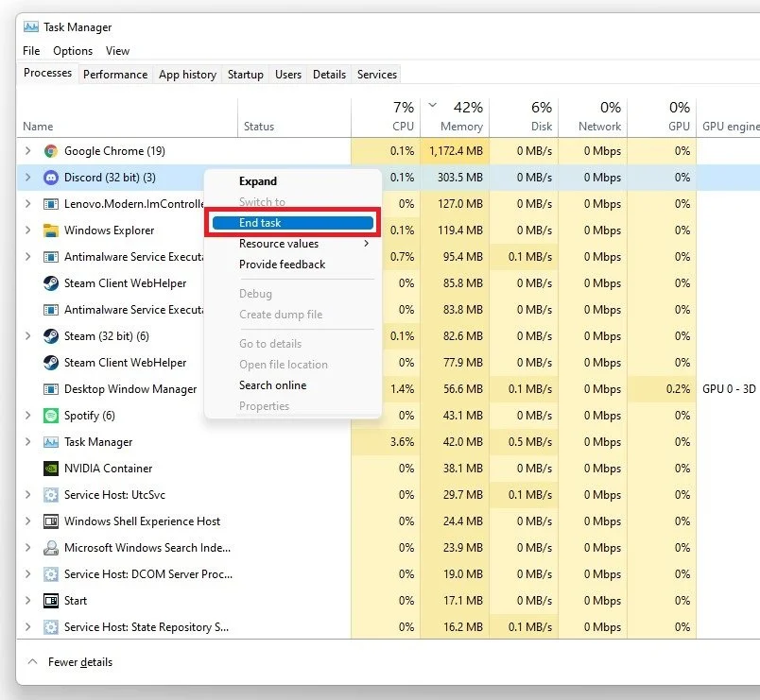Viewport: 760px width, 700px height.
Task: Click the Start process icon
Action: [x=50, y=601]
